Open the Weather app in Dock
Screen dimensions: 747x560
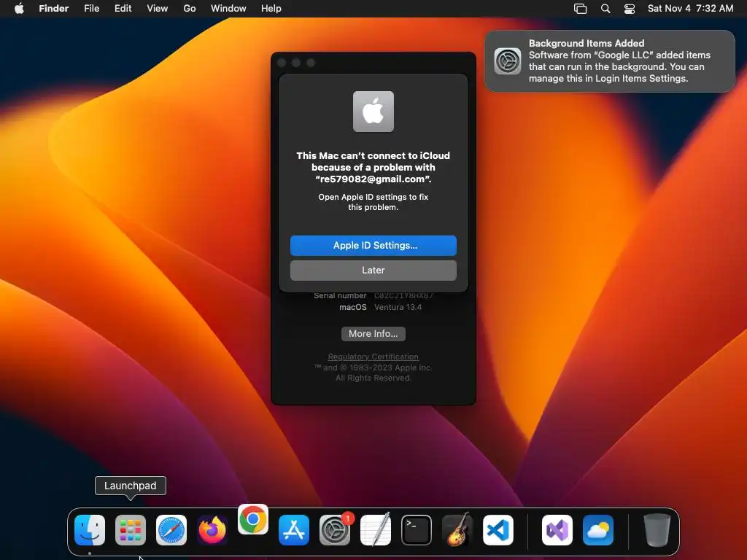[598, 529]
